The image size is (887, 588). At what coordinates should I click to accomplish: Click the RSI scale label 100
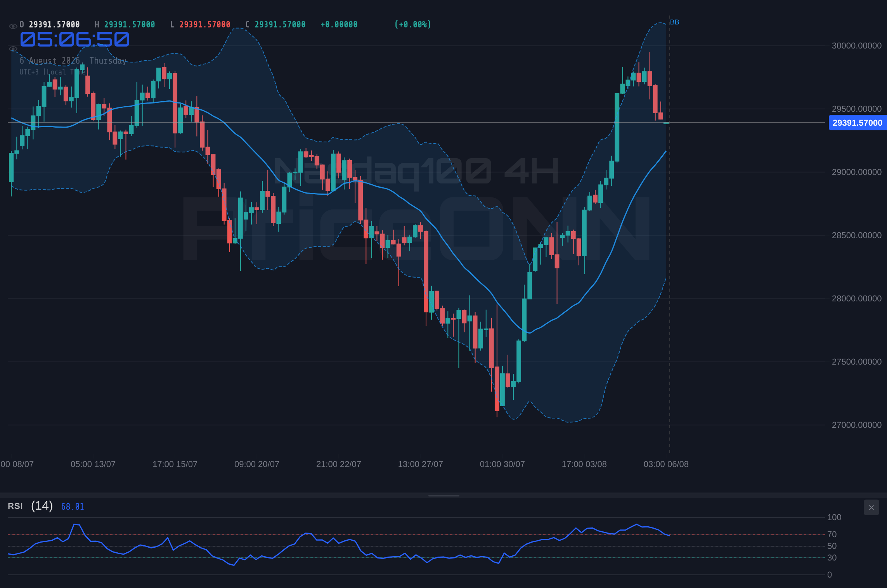[834, 517]
